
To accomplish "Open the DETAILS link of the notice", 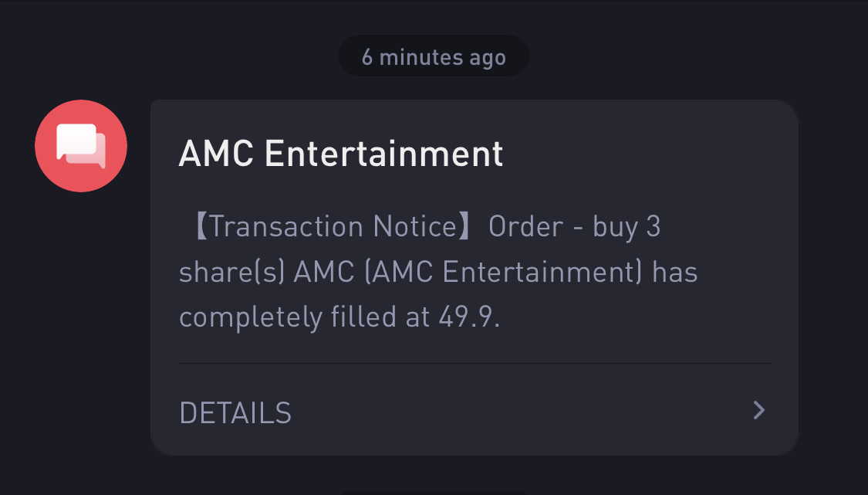I will 235,413.
